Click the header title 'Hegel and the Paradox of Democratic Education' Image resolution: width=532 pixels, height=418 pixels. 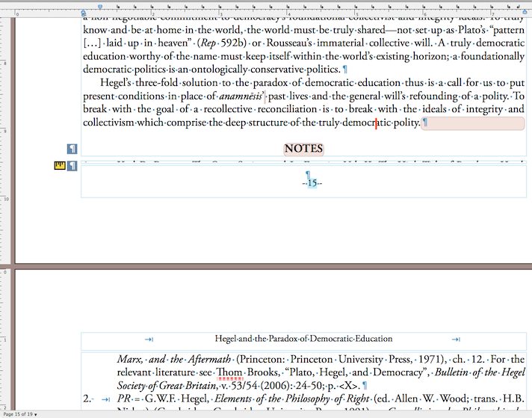(x=303, y=339)
